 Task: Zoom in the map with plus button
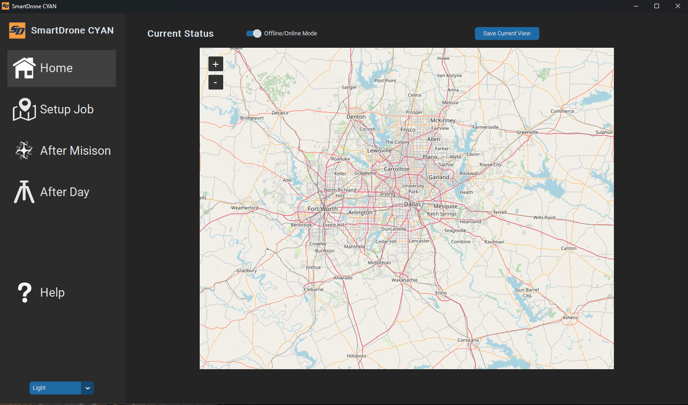[215, 64]
